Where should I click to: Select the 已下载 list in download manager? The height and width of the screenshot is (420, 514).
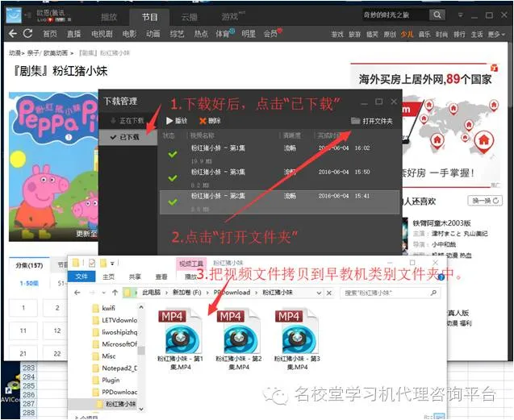point(127,137)
